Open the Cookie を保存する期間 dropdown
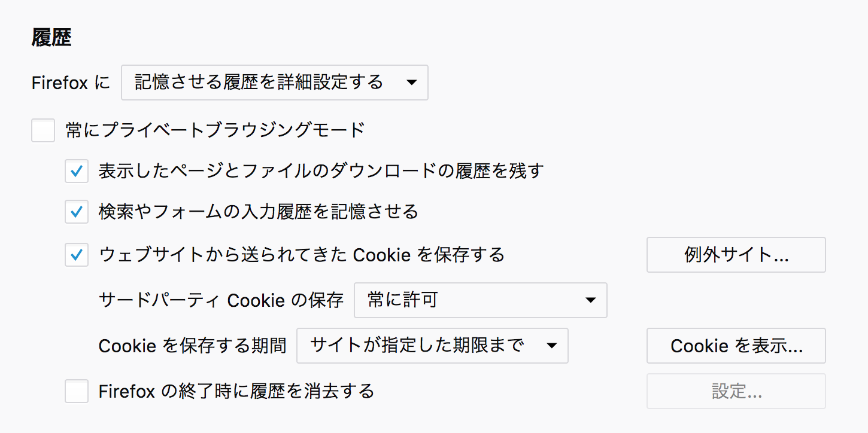This screenshot has width=868, height=433. pyautogui.click(x=432, y=346)
